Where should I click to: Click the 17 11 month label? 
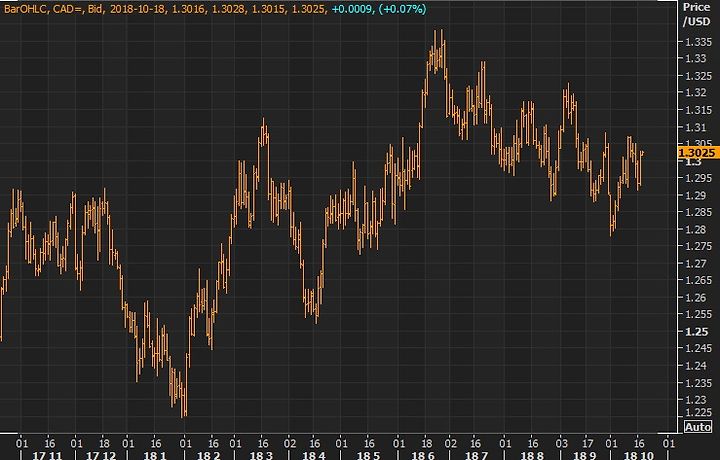tap(47, 455)
